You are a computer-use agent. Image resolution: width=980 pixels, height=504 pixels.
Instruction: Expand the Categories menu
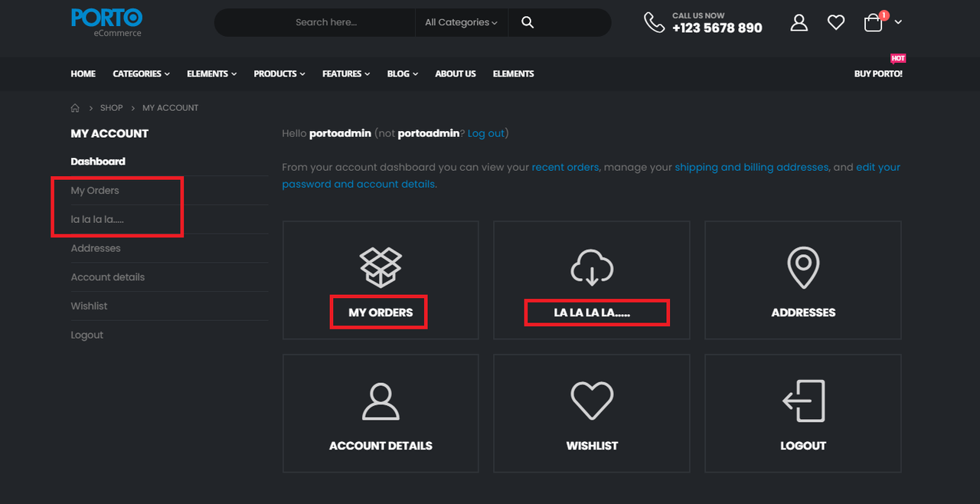pyautogui.click(x=141, y=74)
